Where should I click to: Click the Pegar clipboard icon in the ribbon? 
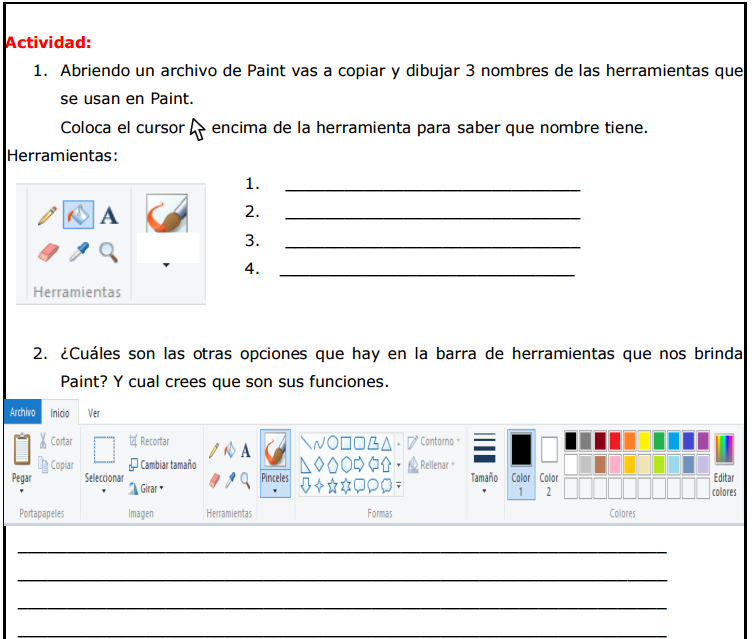(x=21, y=450)
